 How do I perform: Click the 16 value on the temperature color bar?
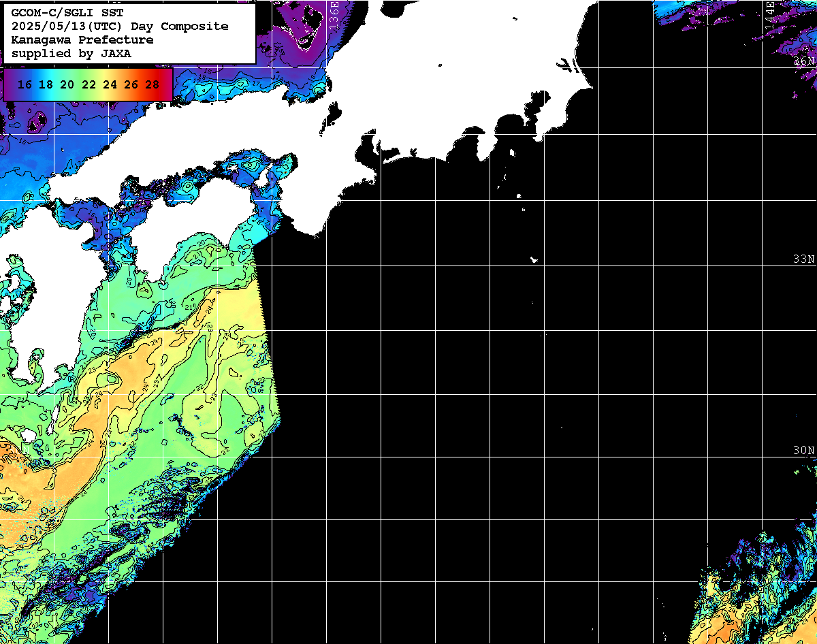point(25,84)
